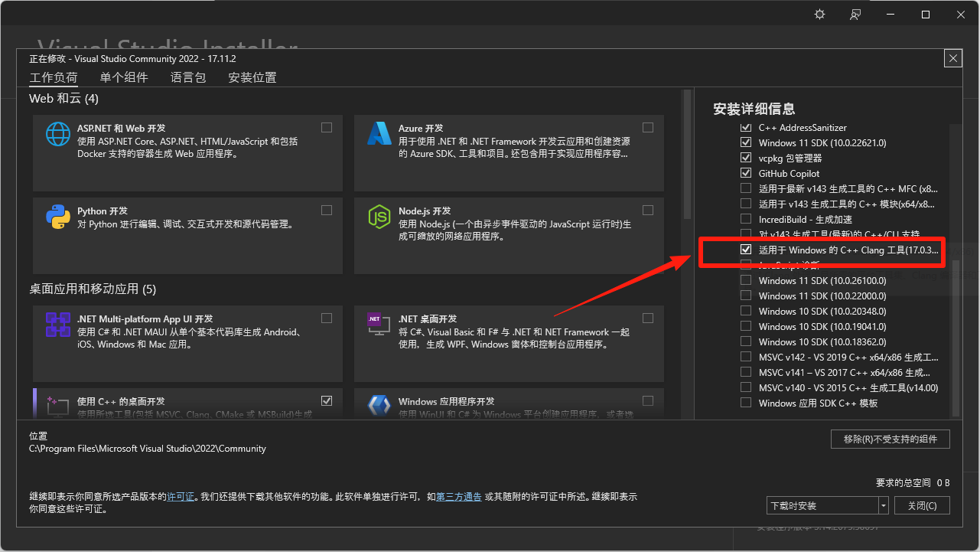Open the 第三方通告 third-party notices link

coord(459,497)
